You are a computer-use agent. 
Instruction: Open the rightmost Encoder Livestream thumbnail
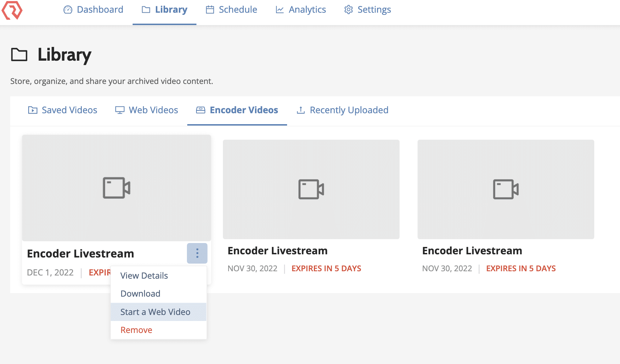click(x=506, y=189)
